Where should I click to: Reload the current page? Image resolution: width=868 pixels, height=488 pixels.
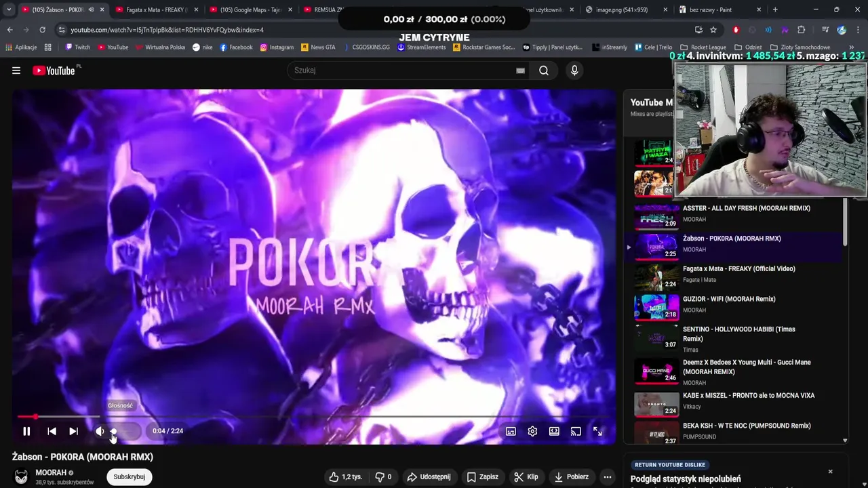tap(42, 30)
